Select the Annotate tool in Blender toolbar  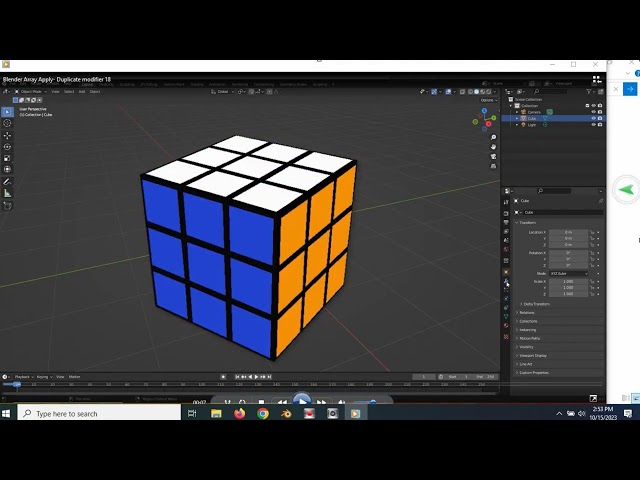pyautogui.click(x=7, y=182)
